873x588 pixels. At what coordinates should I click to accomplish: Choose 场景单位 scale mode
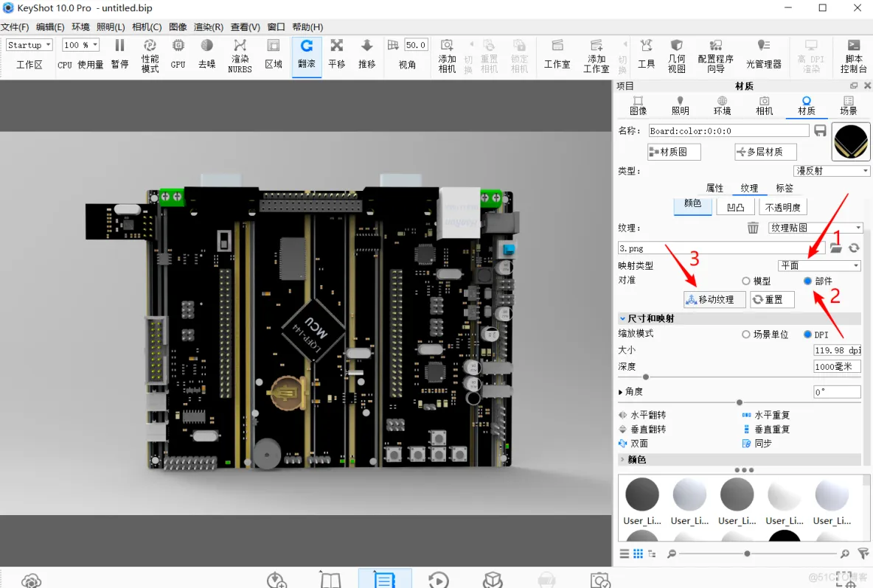pyautogui.click(x=746, y=335)
